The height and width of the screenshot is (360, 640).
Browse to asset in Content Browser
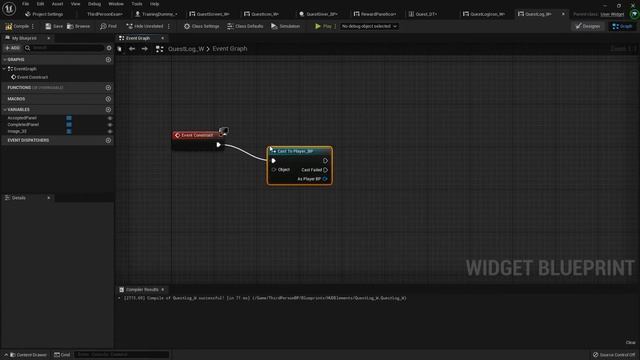78,26
